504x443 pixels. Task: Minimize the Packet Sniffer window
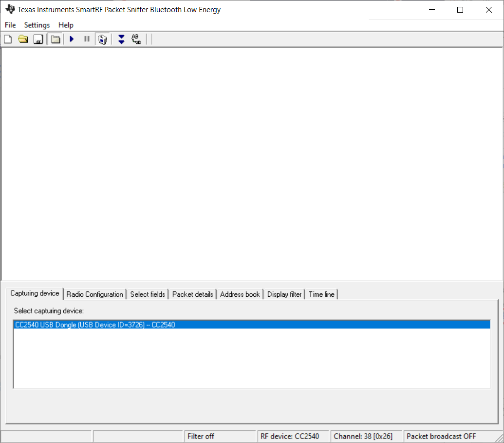[431, 10]
